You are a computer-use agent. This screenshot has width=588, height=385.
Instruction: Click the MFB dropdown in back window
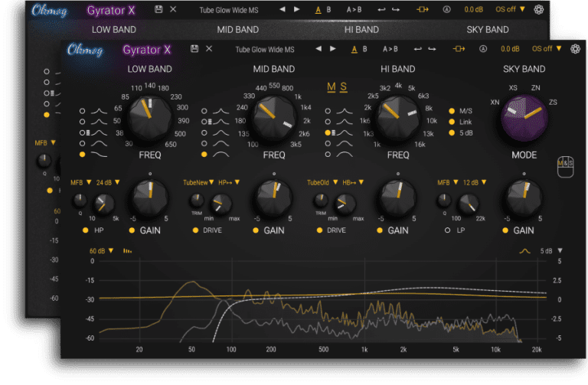click(x=45, y=143)
